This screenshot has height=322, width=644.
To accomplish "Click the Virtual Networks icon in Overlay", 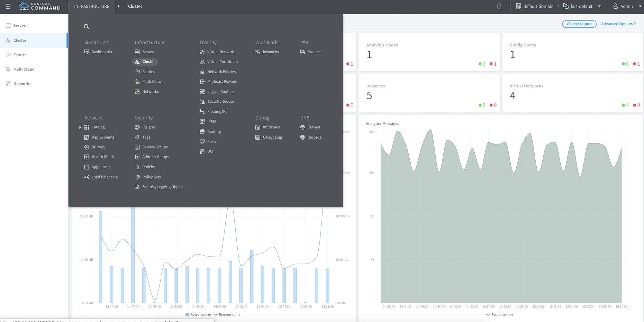I will pos(202,52).
